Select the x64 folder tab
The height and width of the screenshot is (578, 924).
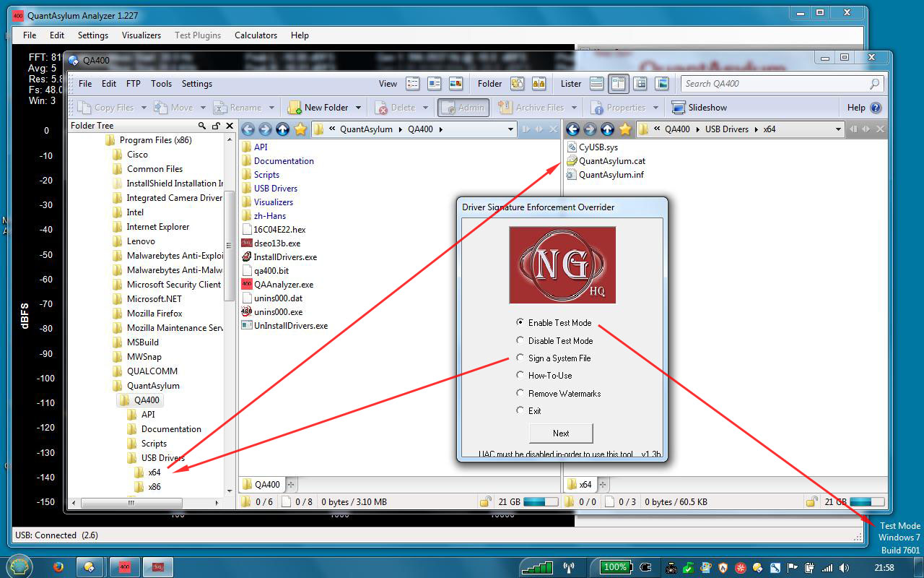point(580,484)
